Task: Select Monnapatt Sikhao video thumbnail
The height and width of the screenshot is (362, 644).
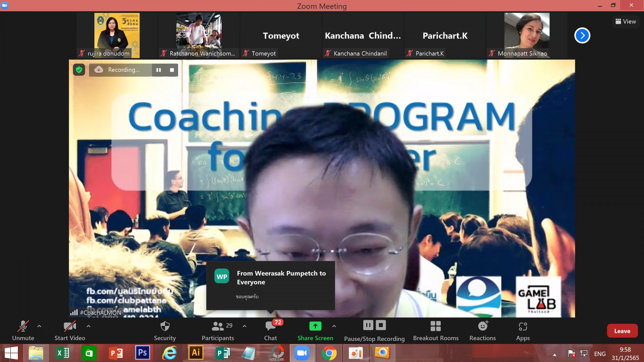Action: coord(527,35)
